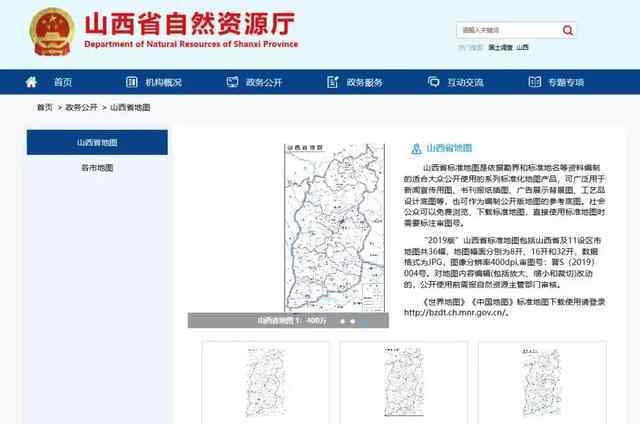
Task: Open the 互动交流 navigation menu
Action: [x=465, y=82]
